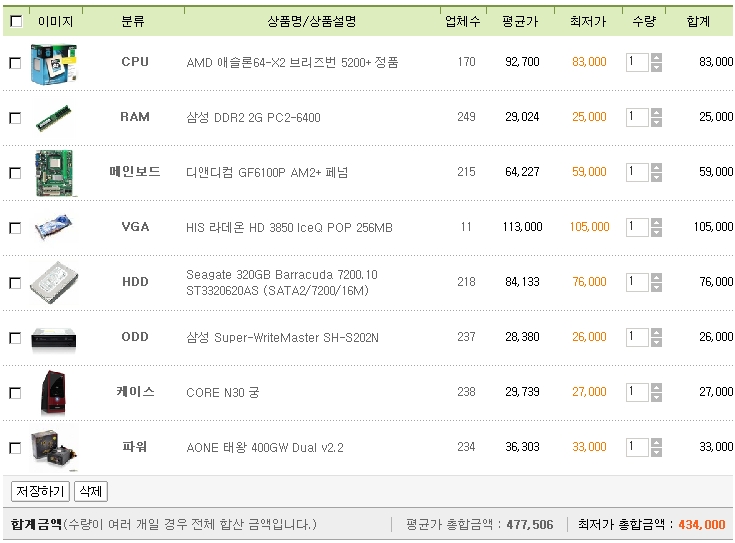Open the Samsung DDR2 RAM stick image
The image size is (735, 543).
[53, 118]
